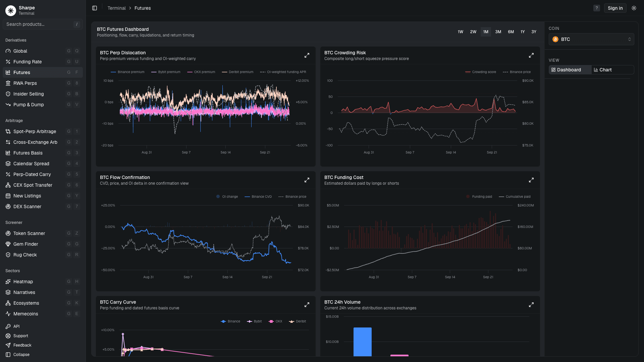The width and height of the screenshot is (644, 362).
Task: Open Ecosystems menu item
Action: [x=43, y=303]
